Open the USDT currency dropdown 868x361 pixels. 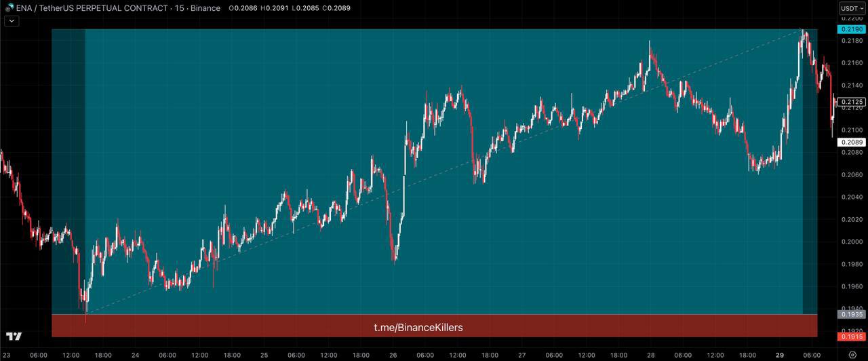(852, 8)
